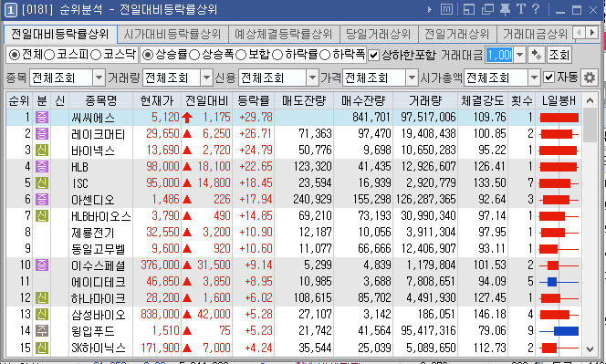Click the scrollbar up arrow in table
This screenshot has height=364, width=606.
[x=590, y=101]
